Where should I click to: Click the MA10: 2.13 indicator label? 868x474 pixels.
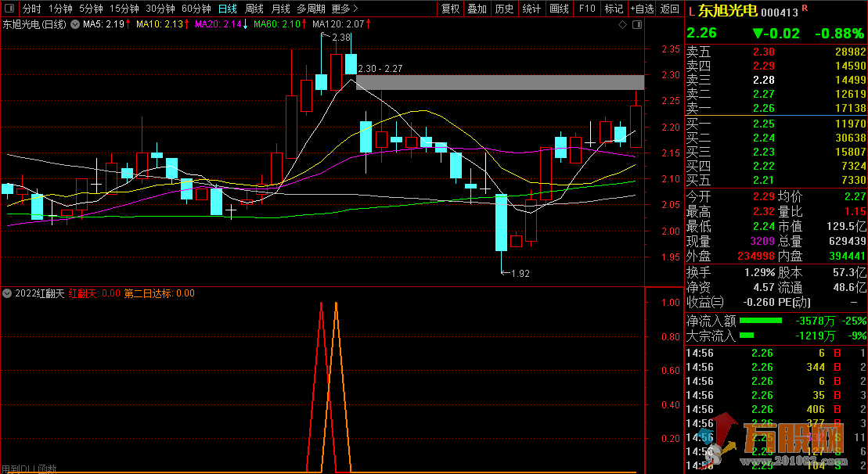point(160,24)
